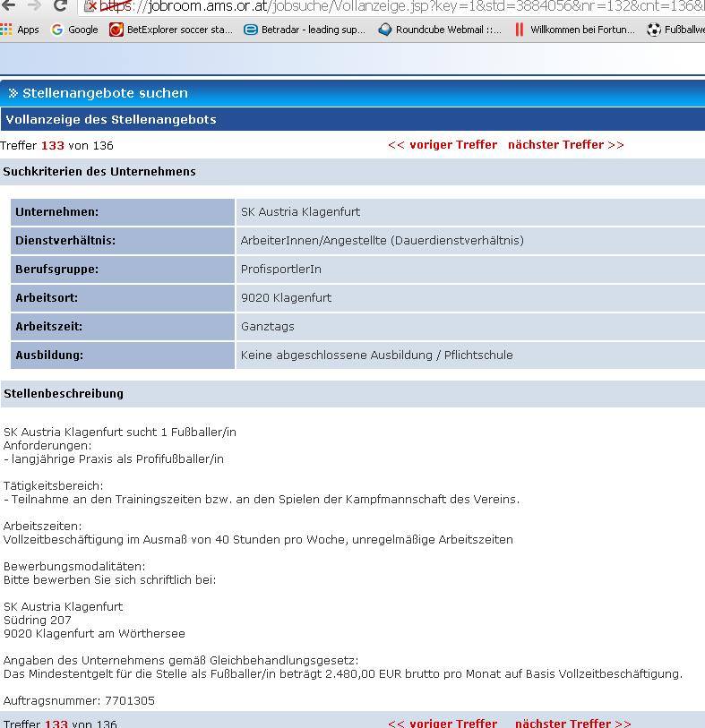This screenshot has height=728, width=705.
Task: Click 'ArbeiterInnen/Angestellte (Dauerdienstverhältnis)' cell
Action: (x=470, y=241)
